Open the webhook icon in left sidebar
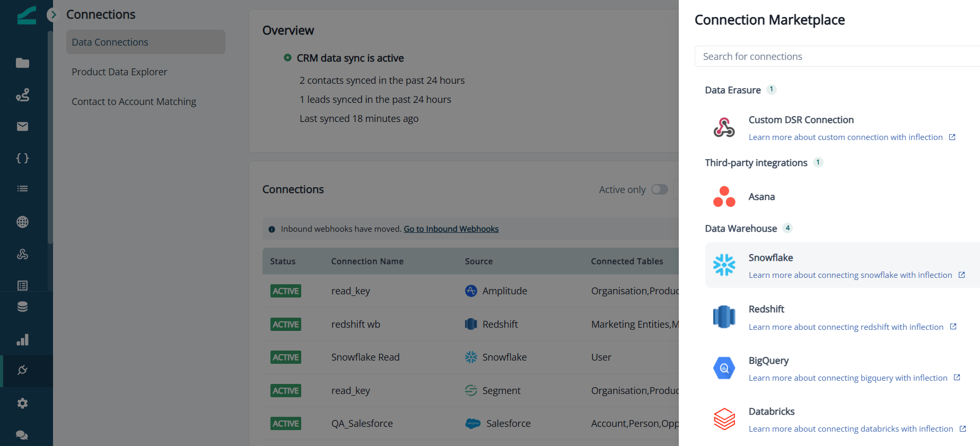The width and height of the screenshot is (980, 446). [22, 254]
